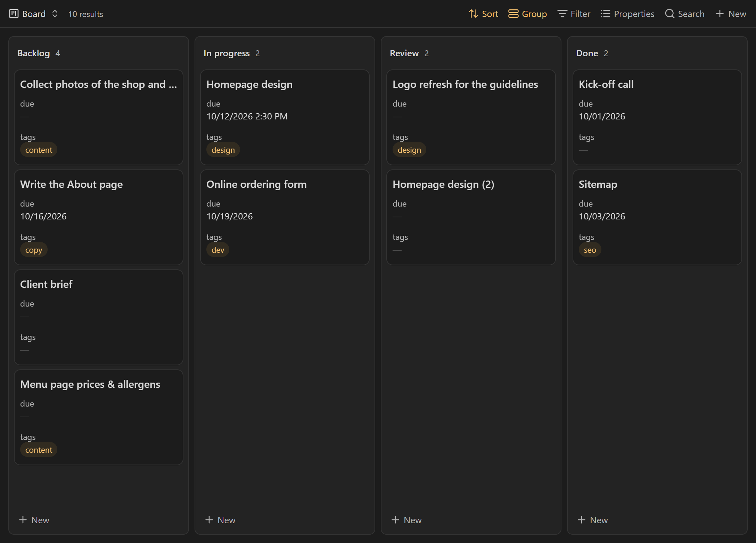The height and width of the screenshot is (543, 756).
Task: Click the Search magnifier icon
Action: pos(669,14)
